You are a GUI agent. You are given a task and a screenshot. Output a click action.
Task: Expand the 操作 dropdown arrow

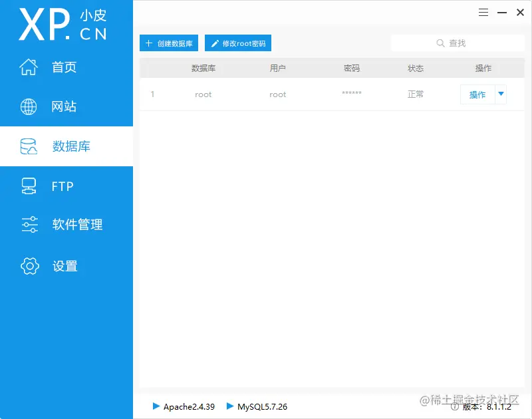point(501,94)
